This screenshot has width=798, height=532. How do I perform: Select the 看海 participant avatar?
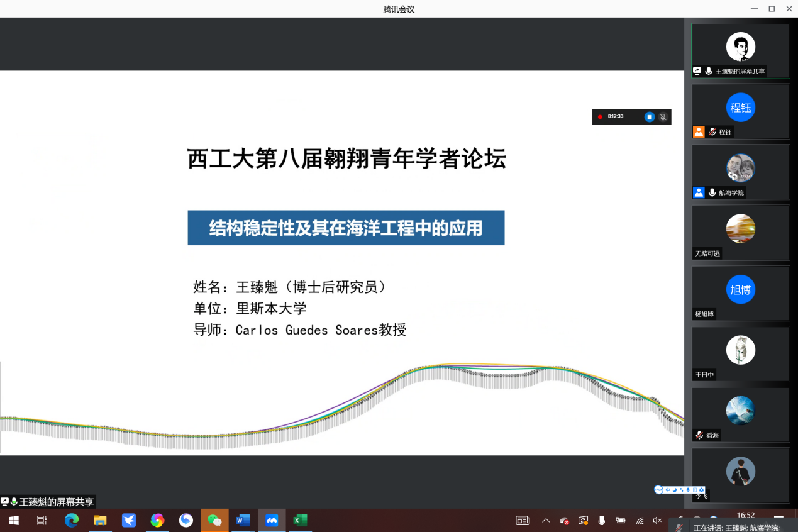(x=740, y=411)
